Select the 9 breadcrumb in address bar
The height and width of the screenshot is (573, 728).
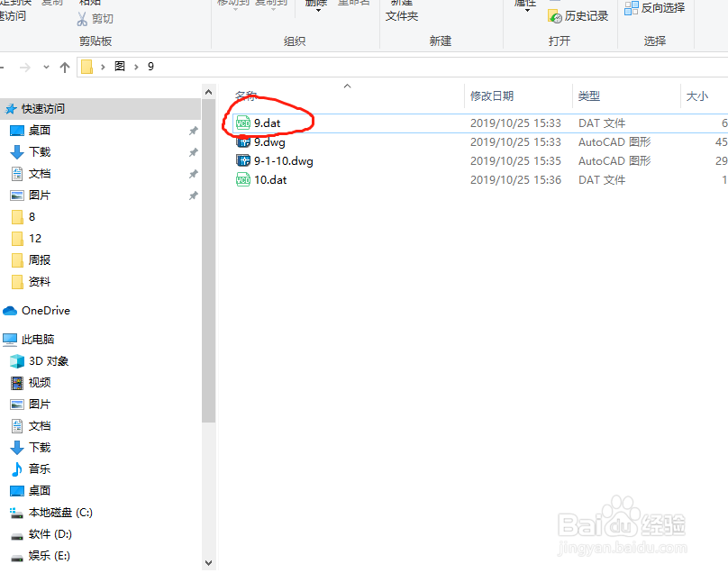click(150, 67)
